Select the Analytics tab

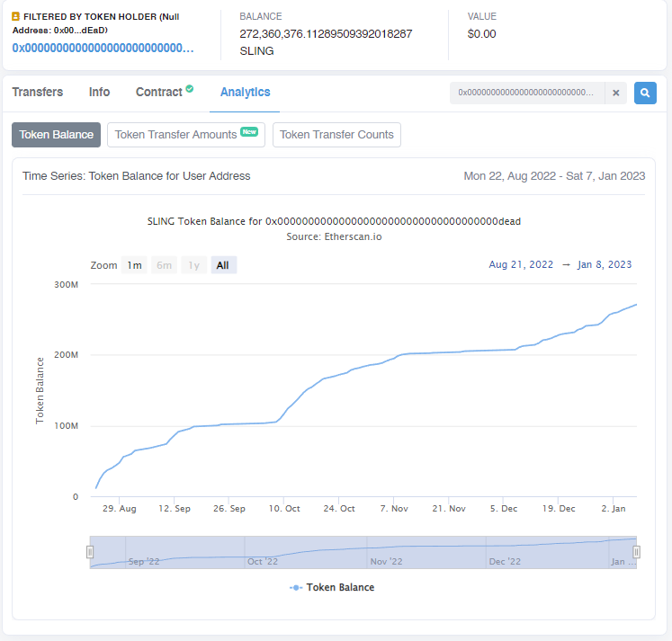click(x=246, y=92)
